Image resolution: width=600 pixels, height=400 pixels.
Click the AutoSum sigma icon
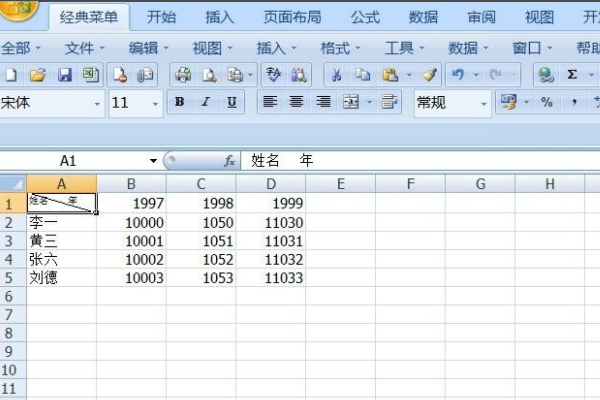point(572,75)
